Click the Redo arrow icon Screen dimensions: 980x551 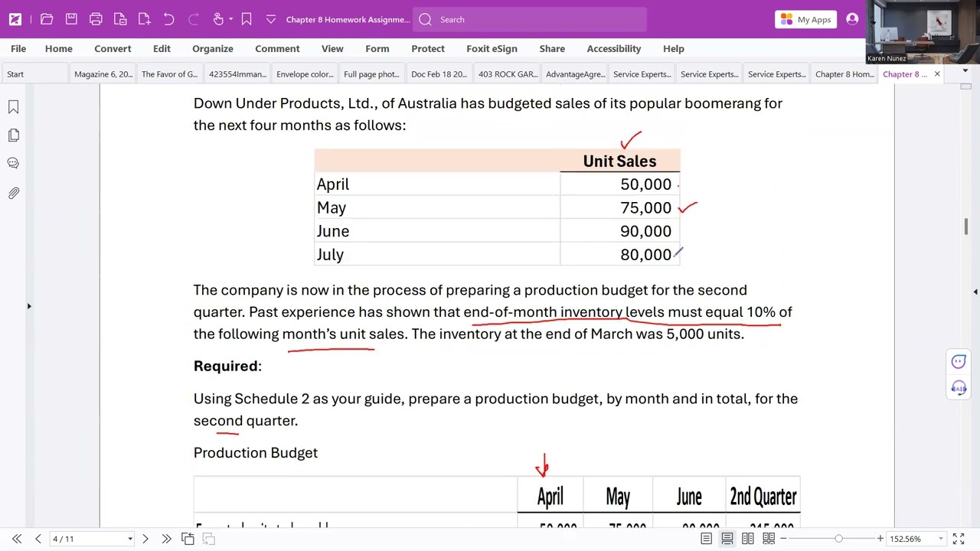[x=194, y=19]
